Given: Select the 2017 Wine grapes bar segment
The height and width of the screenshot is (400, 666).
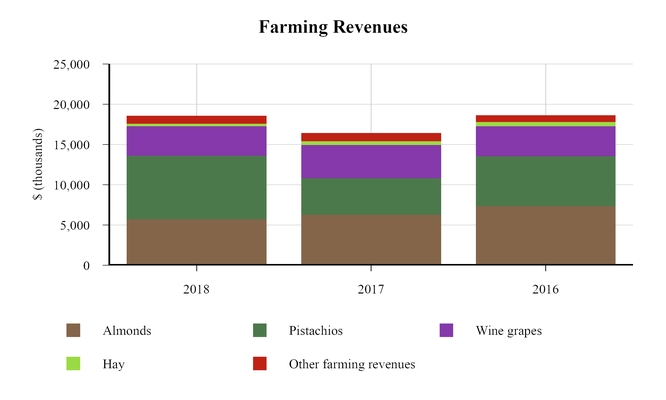Looking at the screenshot, I should click(x=371, y=162).
